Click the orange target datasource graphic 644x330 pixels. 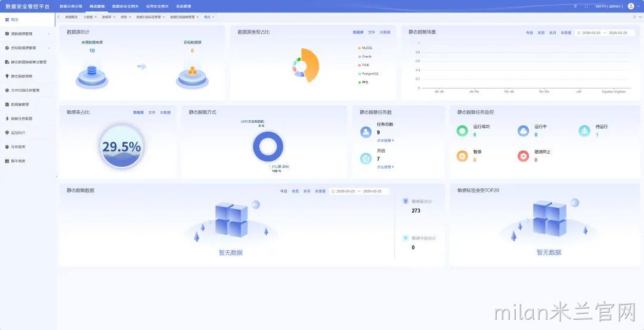tap(192, 76)
